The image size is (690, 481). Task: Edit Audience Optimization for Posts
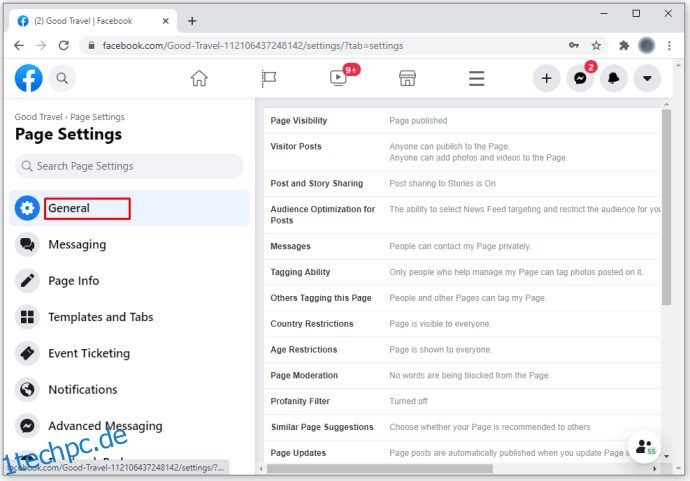[x=462, y=214]
